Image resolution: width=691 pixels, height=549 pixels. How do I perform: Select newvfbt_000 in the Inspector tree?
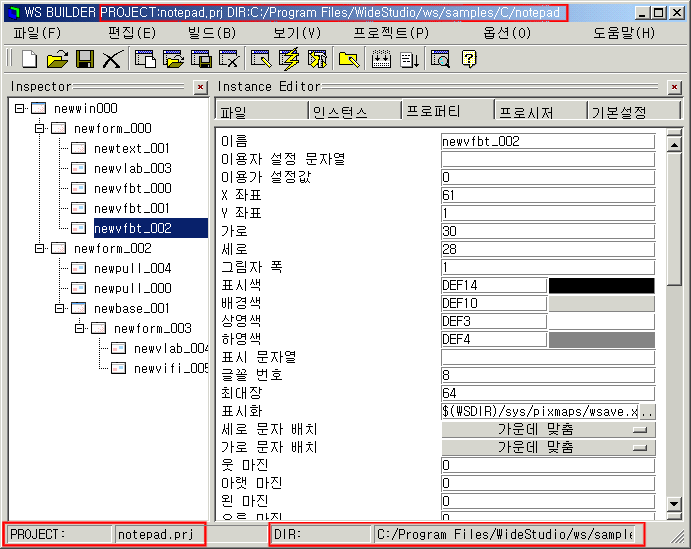[x=133, y=188]
